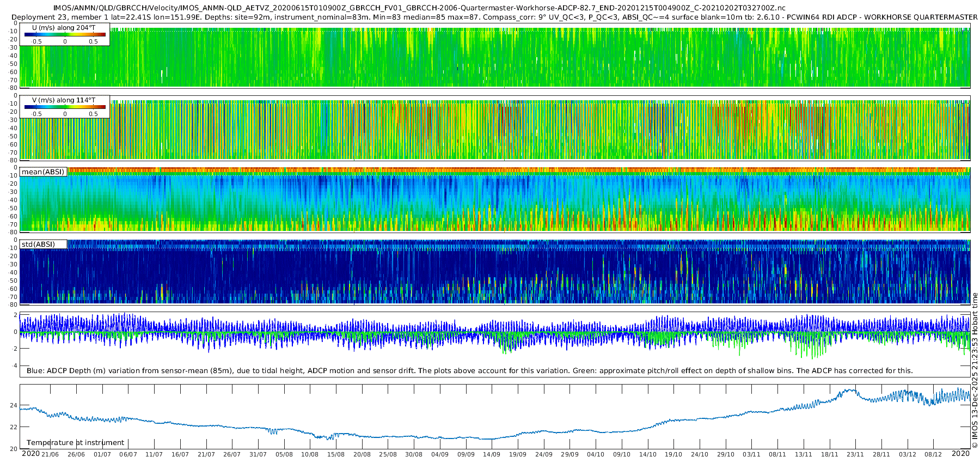Click the 'U (m/s) along 204°T' legend title
The width and height of the screenshot is (980, 463).
pos(64,28)
